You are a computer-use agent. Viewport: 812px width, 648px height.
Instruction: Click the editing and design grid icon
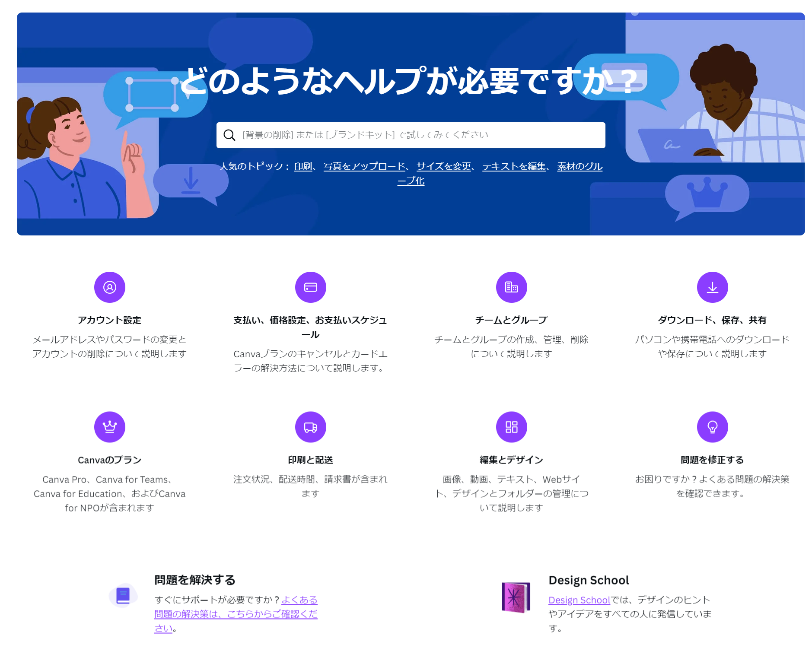point(512,427)
